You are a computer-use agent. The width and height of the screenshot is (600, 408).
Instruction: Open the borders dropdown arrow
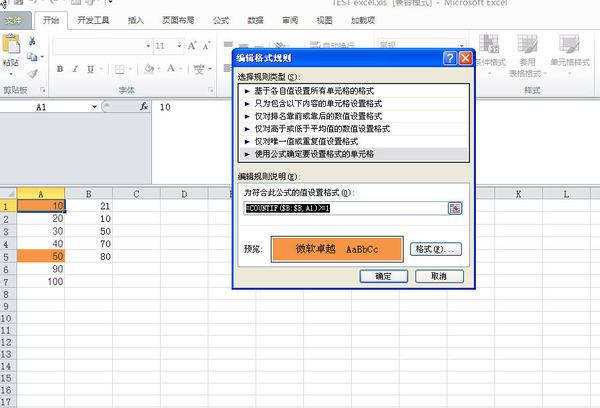pyautogui.click(x=130, y=69)
